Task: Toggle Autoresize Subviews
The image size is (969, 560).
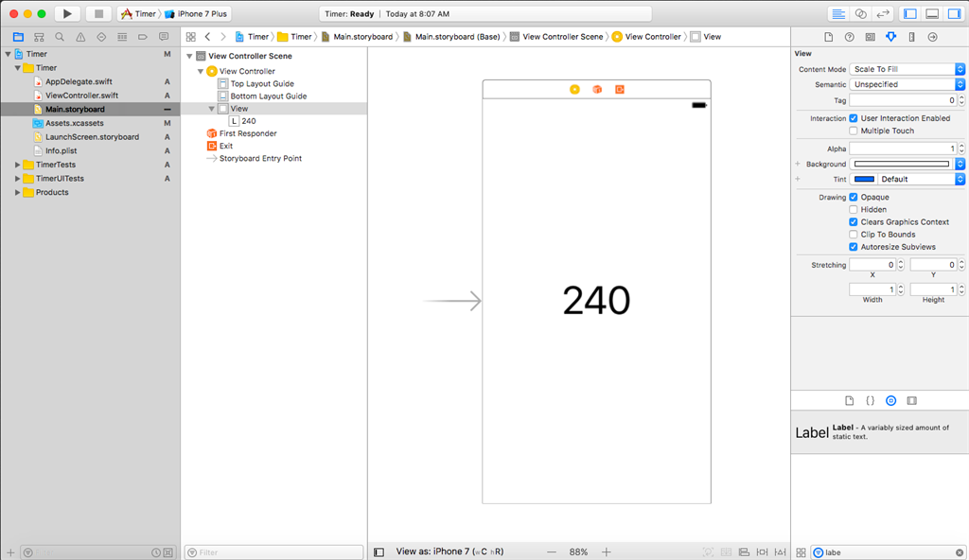Action: [x=854, y=247]
